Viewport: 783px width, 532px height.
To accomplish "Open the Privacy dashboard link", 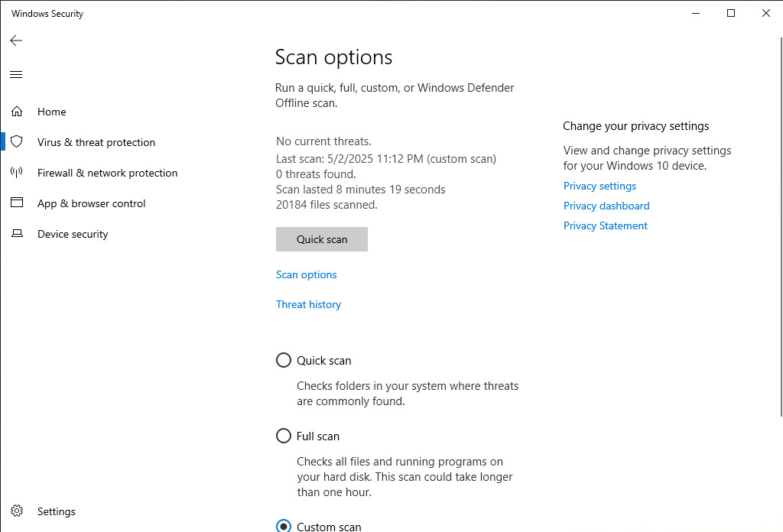I will tap(606, 206).
